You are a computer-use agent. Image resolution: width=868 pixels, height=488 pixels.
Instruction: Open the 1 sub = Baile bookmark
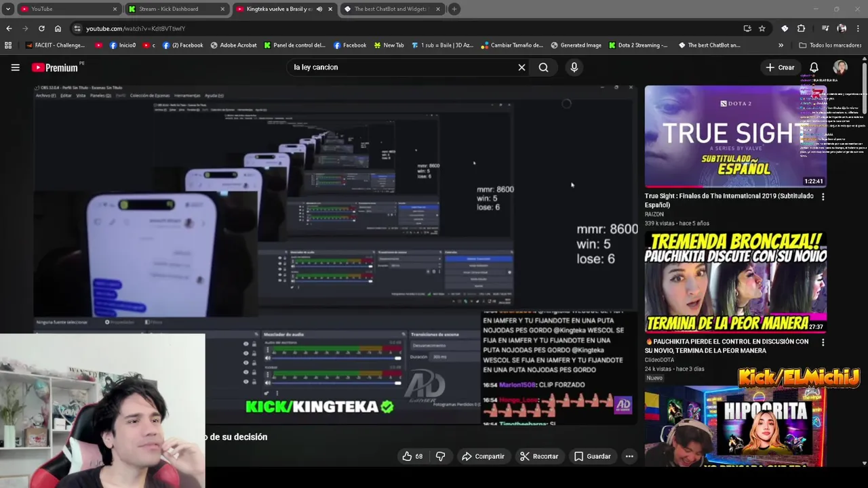click(x=441, y=45)
